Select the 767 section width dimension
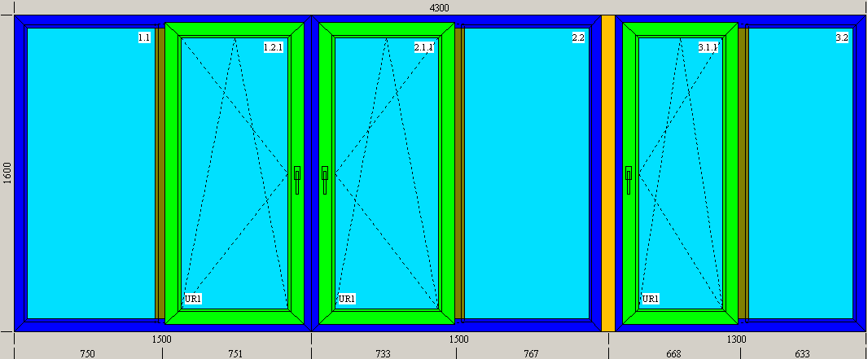868x359 pixels. click(x=531, y=354)
